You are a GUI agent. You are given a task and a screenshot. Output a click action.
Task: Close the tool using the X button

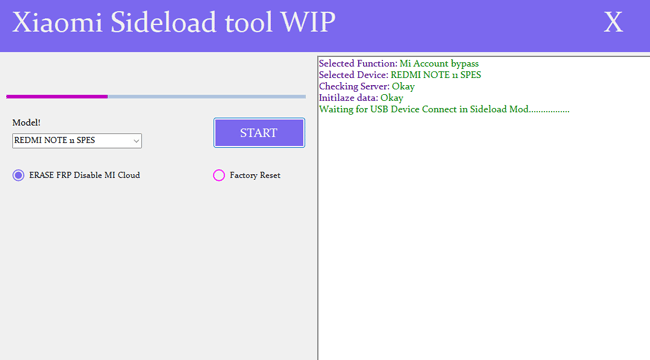(x=613, y=22)
